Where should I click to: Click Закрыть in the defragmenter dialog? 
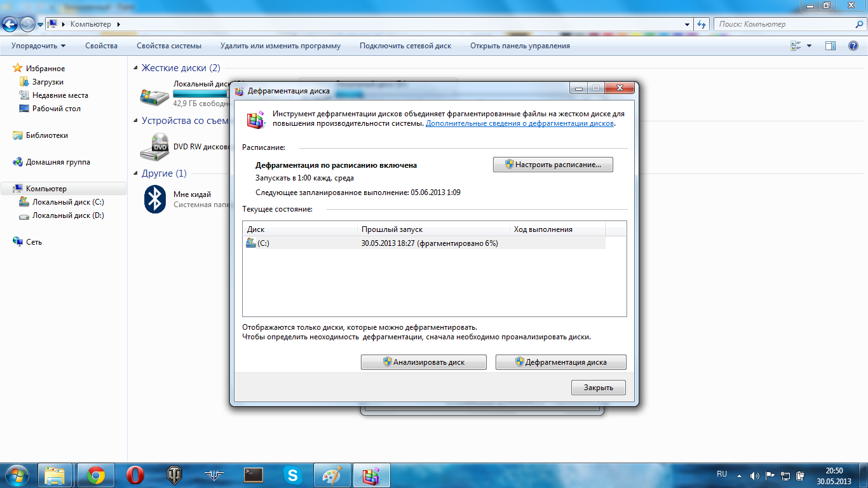pyautogui.click(x=599, y=388)
